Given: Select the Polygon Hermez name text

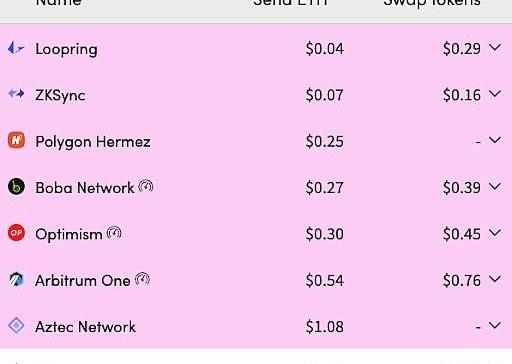Looking at the screenshot, I should pyautogui.click(x=93, y=142).
